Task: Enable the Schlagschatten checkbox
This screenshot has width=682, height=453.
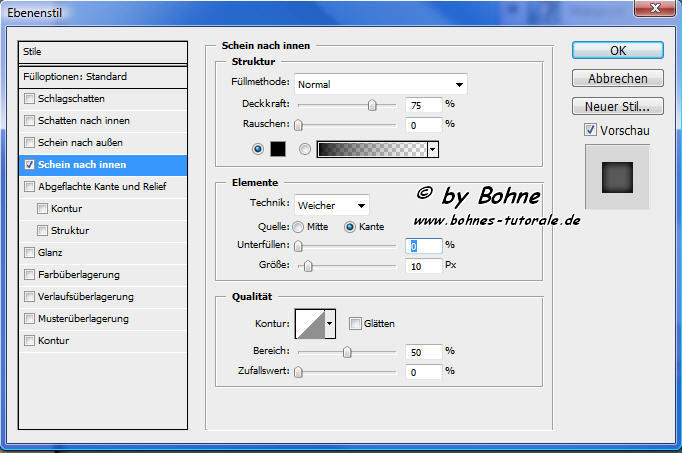Action: tap(30, 99)
